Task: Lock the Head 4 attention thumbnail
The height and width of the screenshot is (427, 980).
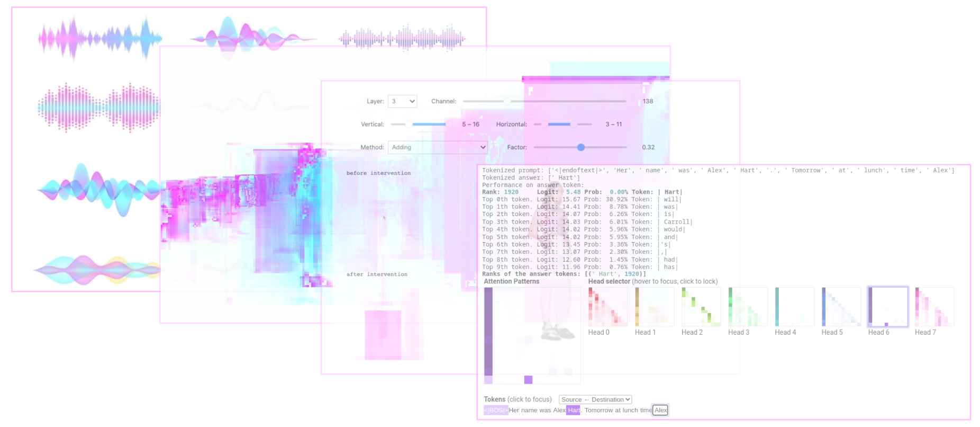Action: point(794,307)
